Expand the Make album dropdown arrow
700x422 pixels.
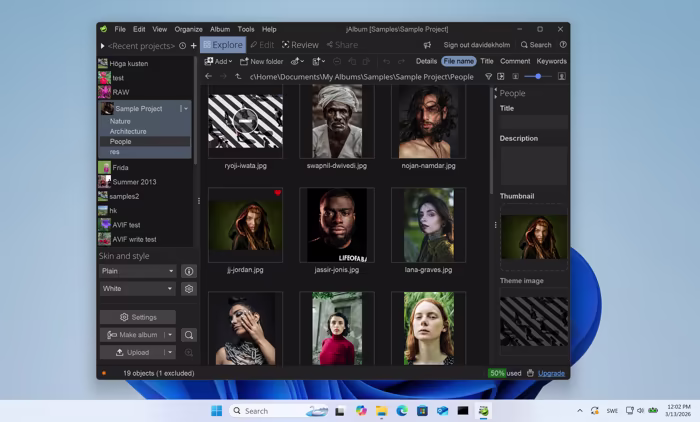170,335
